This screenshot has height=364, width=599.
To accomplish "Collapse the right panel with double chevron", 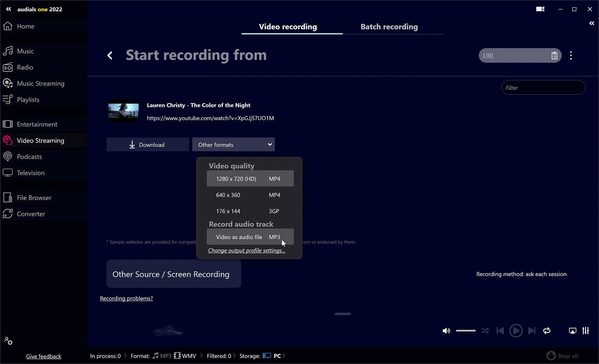I will tap(592, 23).
